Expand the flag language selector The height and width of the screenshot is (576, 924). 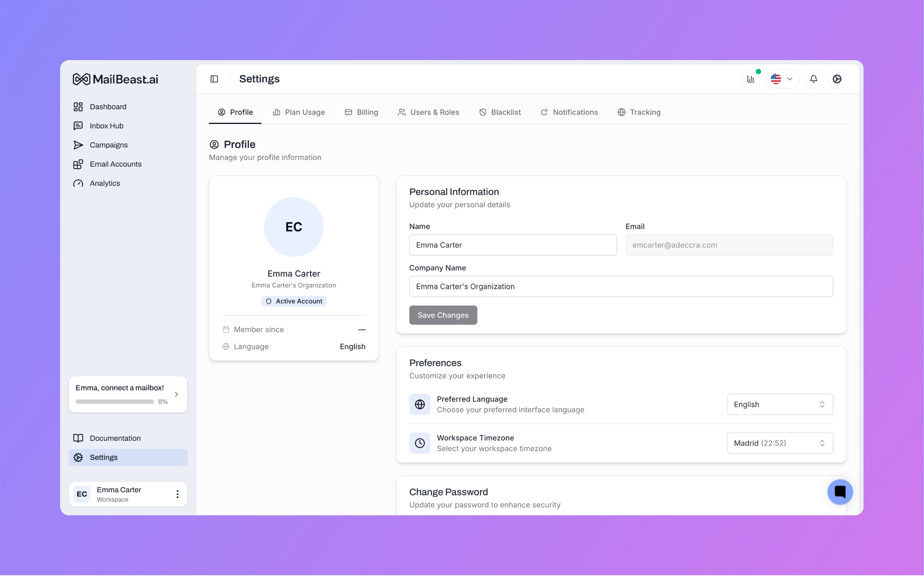point(782,79)
